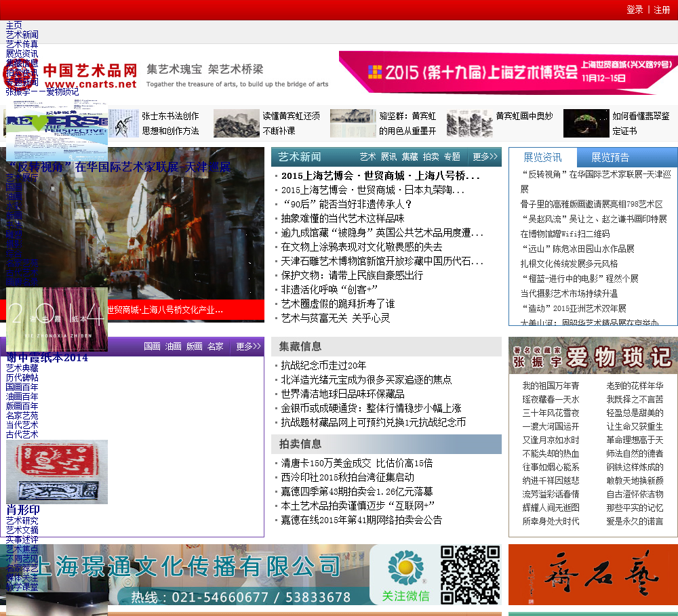Open 老到的花样年华 entry
This screenshot has height=616, width=678.
click(x=635, y=386)
